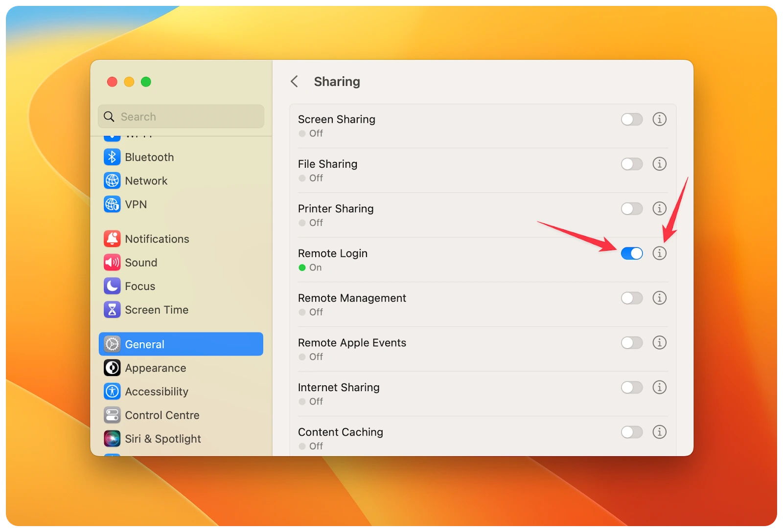This screenshot has width=783, height=532.
Task: Open Appearance settings pane
Action: [x=181, y=368]
